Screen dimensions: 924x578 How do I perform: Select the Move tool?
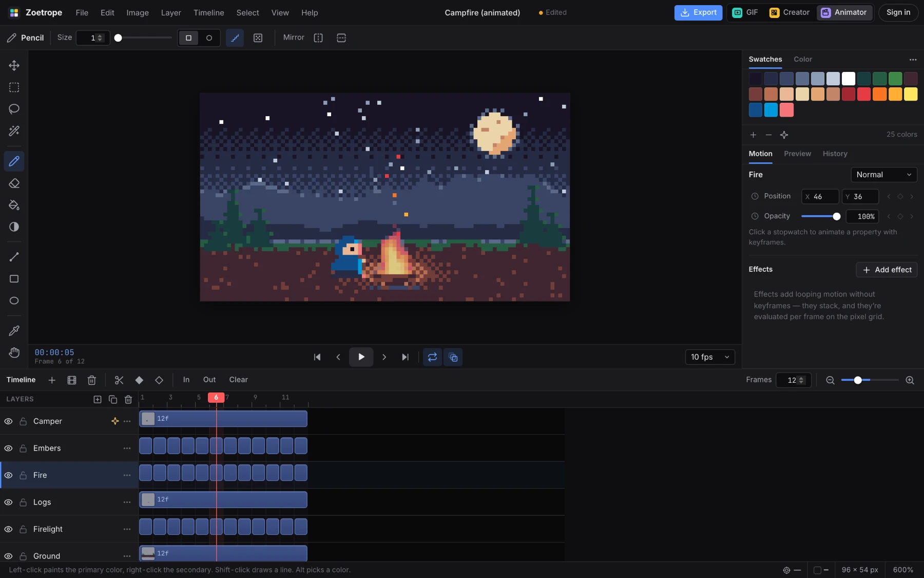click(14, 65)
